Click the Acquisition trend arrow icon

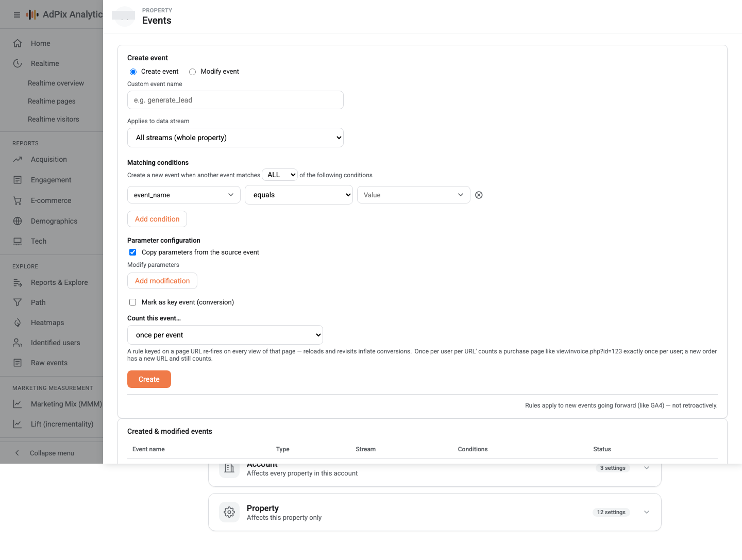18,159
